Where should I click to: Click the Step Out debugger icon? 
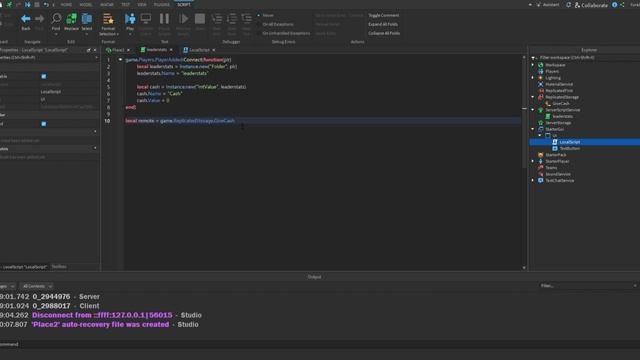(247, 19)
